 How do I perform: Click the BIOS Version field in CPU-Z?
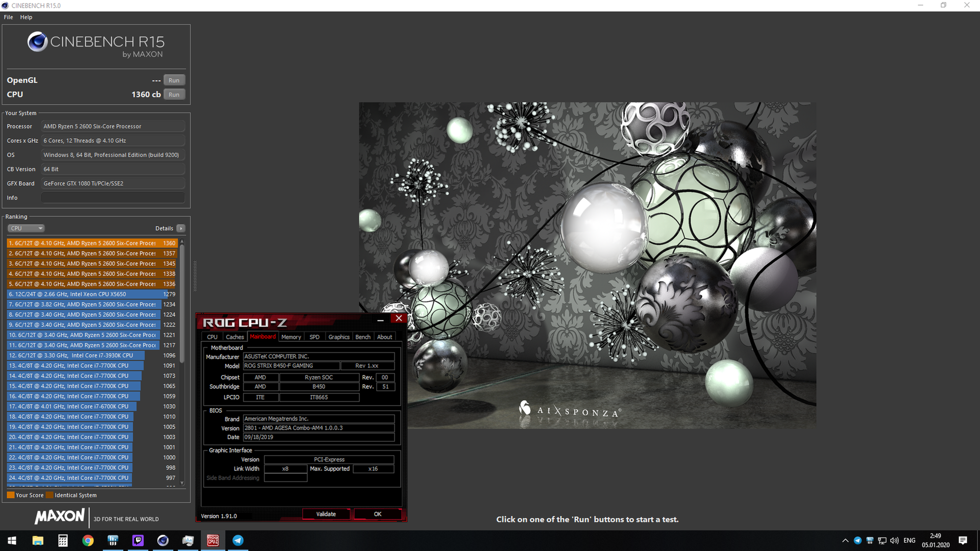[x=318, y=428]
